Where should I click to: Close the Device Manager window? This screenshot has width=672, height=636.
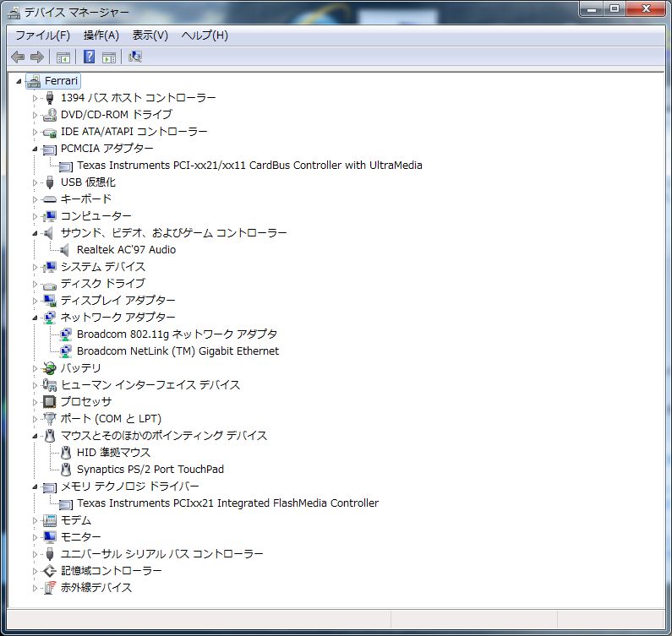coord(646,9)
